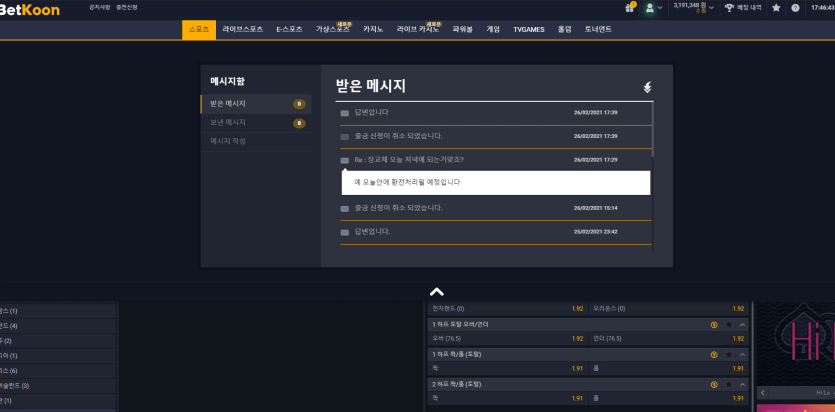The image size is (835, 412).
Task: Open the dropdown arrow beside the user avatar
Action: [660, 8]
